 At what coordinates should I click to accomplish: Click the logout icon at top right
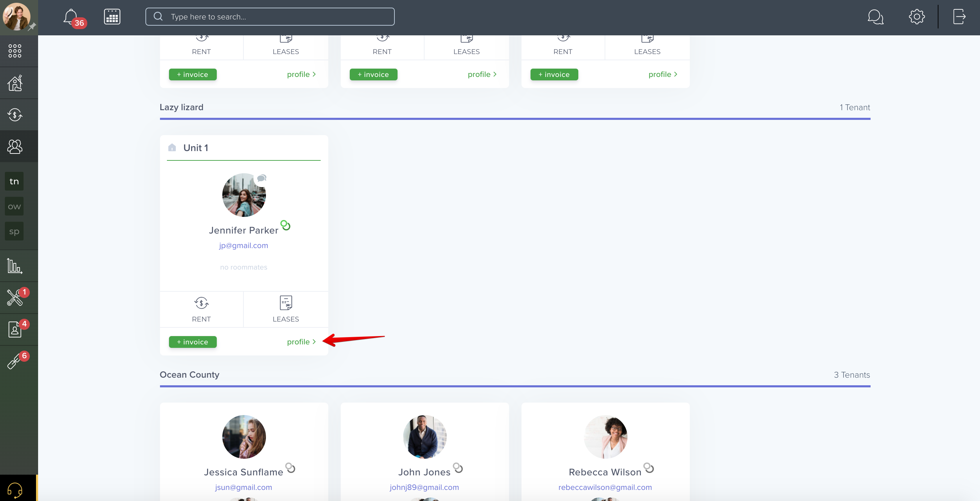[959, 17]
